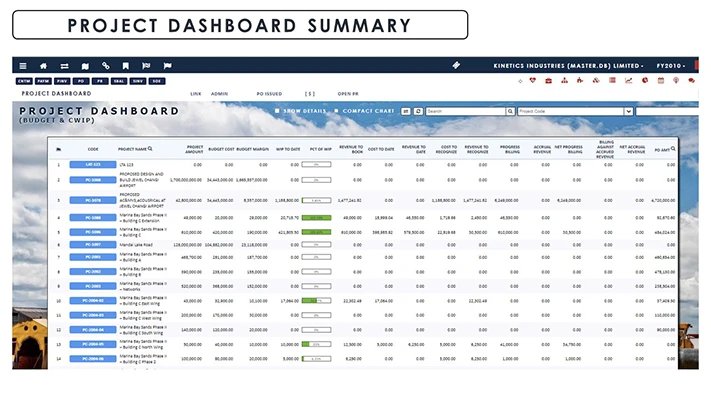Screen dimensions: 711x400
Task: Click the chain link icon in top bar
Action: pyautogui.click(x=106, y=65)
